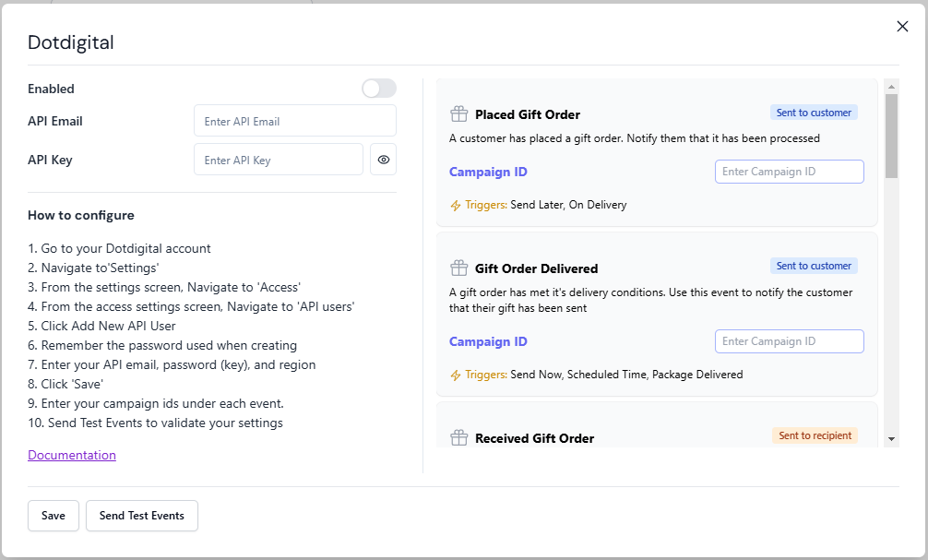
Task: Click the API Key input field
Action: [x=279, y=160]
